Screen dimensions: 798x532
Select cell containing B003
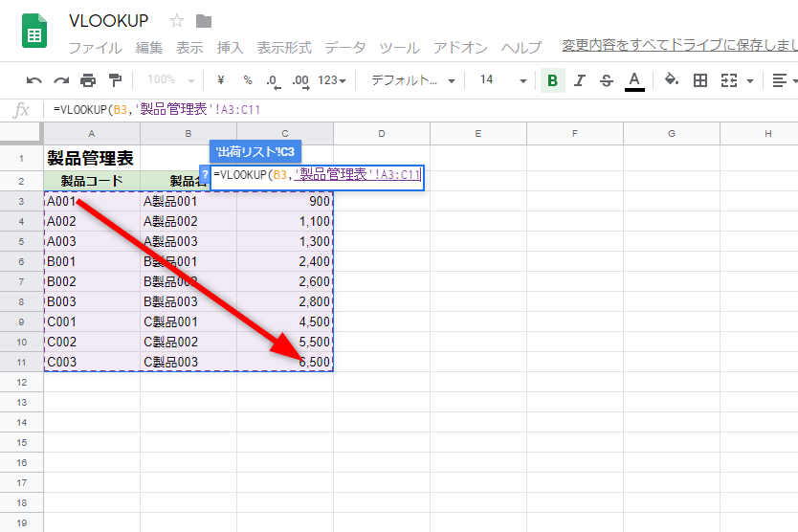click(x=92, y=302)
